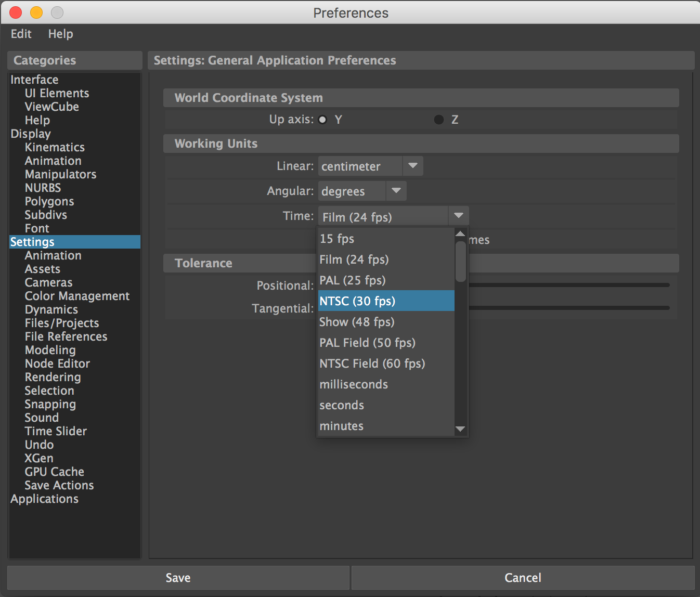Open the Angular units dropdown

(x=396, y=191)
